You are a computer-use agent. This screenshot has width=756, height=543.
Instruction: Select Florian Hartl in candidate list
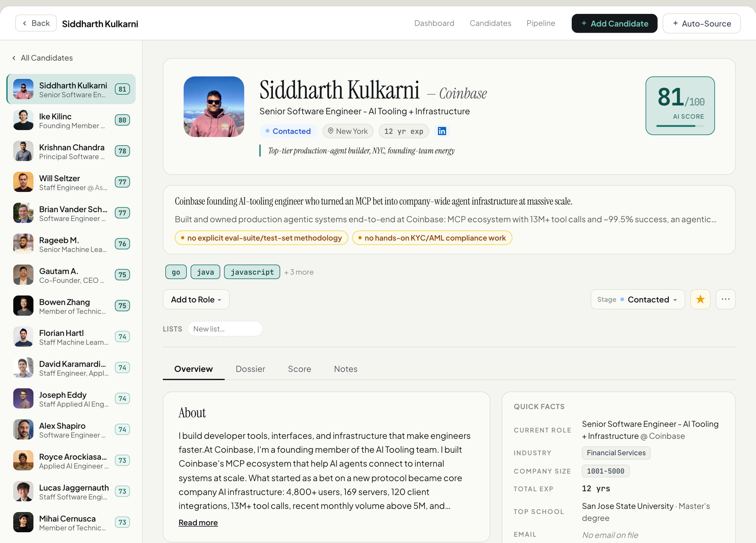point(71,337)
